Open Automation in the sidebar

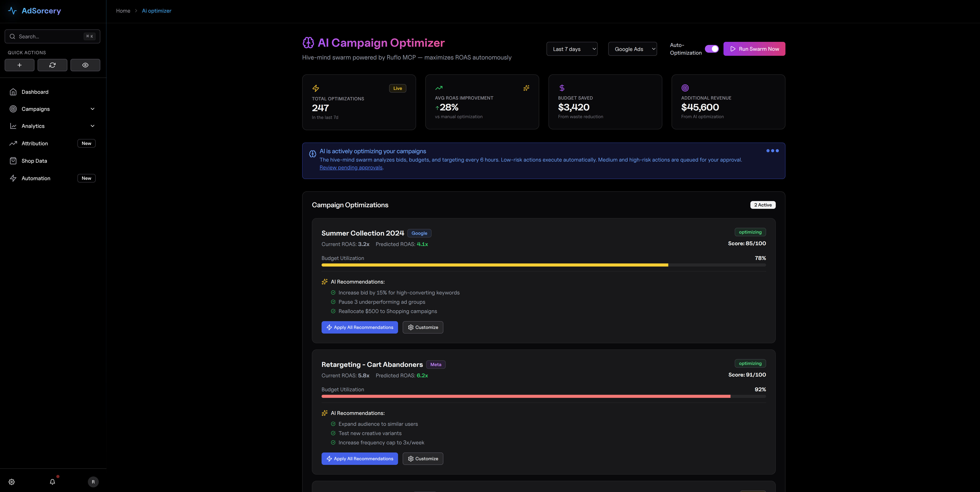point(53,178)
